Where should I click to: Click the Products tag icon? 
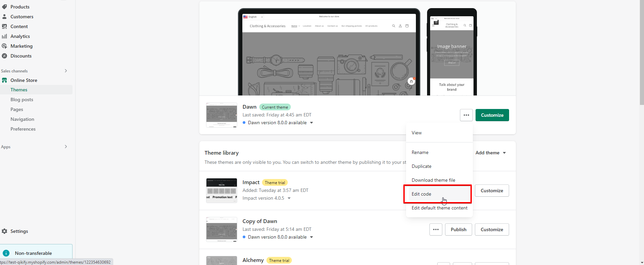[x=4, y=7]
